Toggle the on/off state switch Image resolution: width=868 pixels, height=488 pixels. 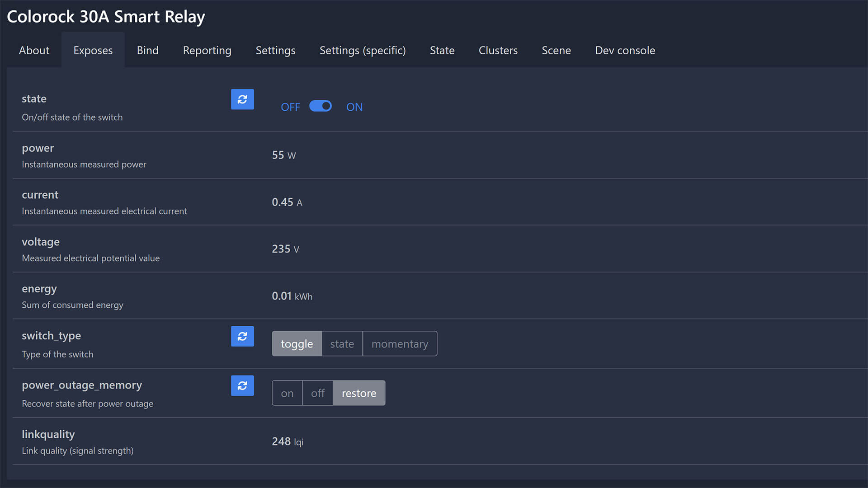tap(321, 106)
